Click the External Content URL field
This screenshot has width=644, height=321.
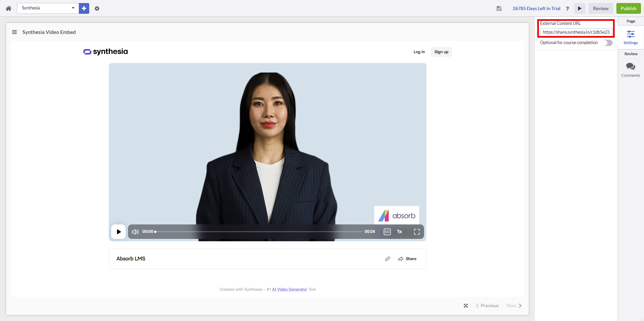pos(576,32)
